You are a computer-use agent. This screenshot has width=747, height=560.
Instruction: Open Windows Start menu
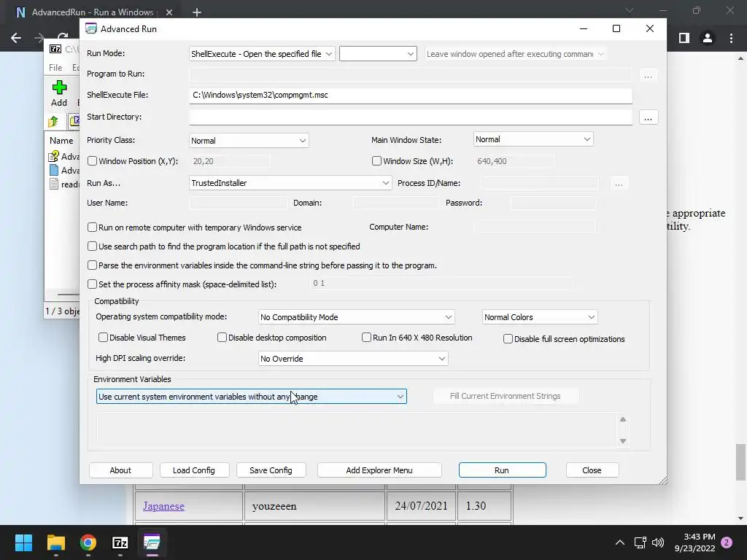[x=23, y=542]
